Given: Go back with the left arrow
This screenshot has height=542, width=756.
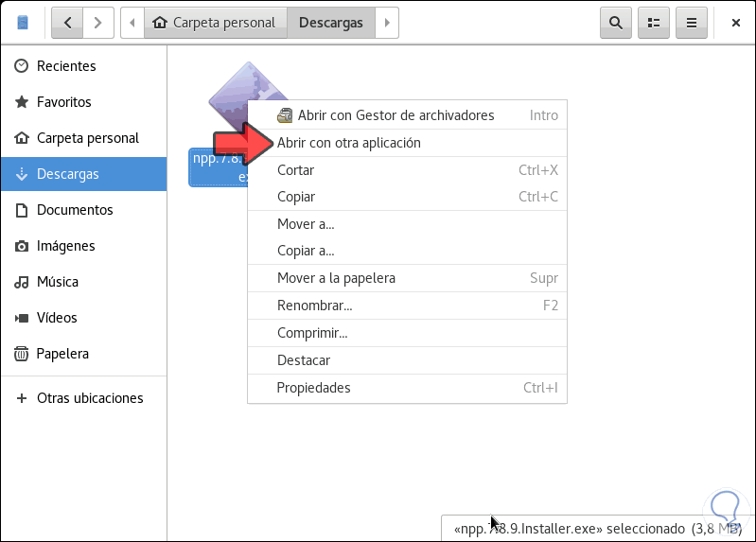Looking at the screenshot, I should point(67,22).
